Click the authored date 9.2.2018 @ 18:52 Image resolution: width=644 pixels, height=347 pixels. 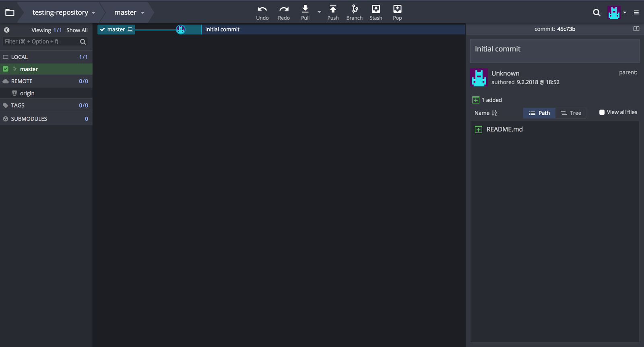point(538,82)
